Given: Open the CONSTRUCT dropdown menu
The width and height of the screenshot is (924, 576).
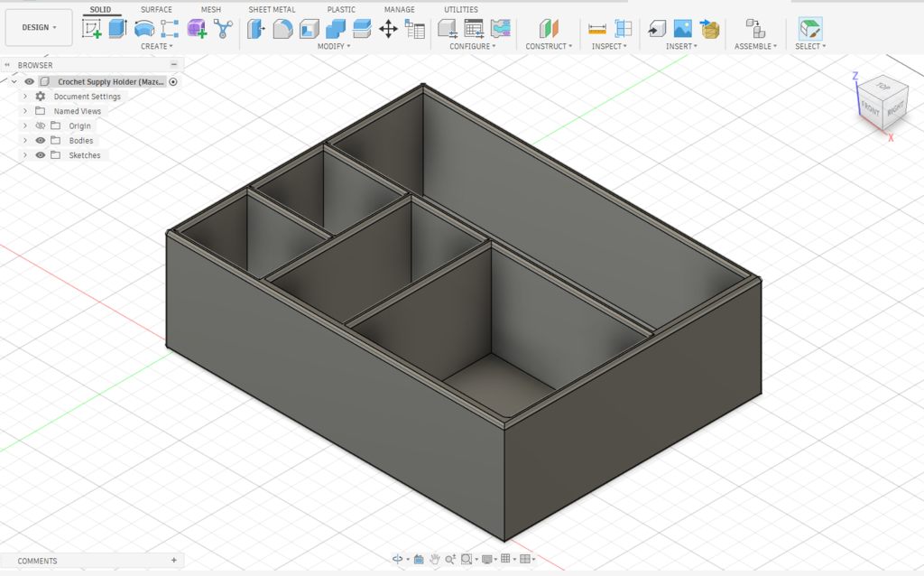Looking at the screenshot, I should coord(549,46).
